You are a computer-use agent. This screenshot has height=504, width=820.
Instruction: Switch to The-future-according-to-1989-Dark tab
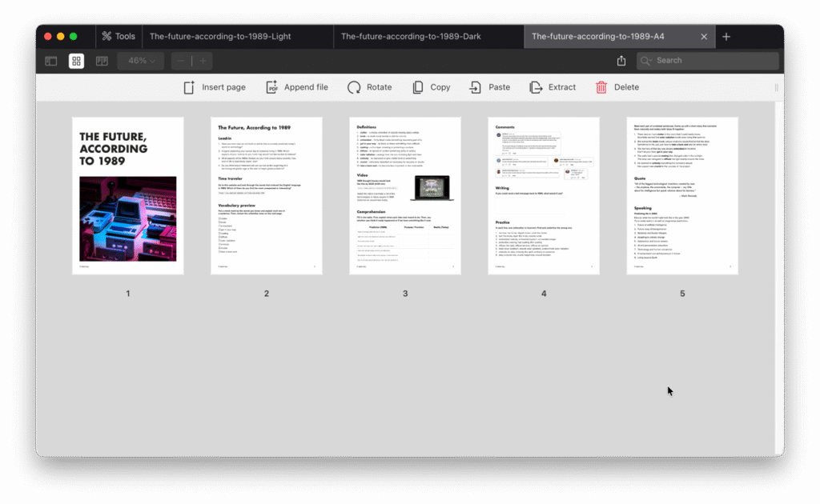pos(411,36)
